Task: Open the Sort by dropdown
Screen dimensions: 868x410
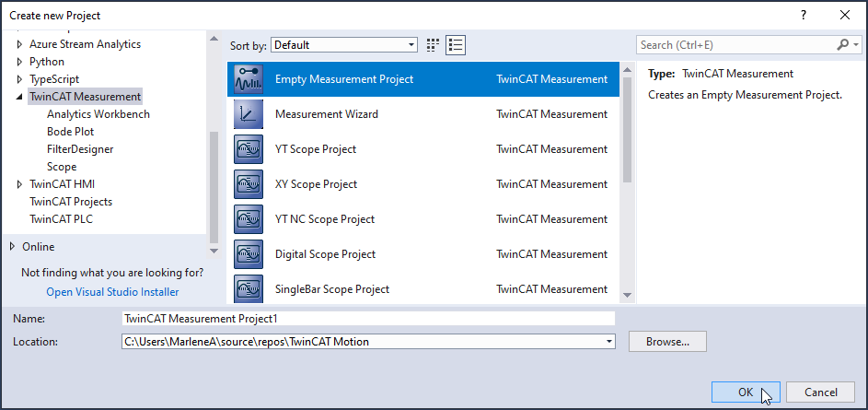Action: click(343, 45)
